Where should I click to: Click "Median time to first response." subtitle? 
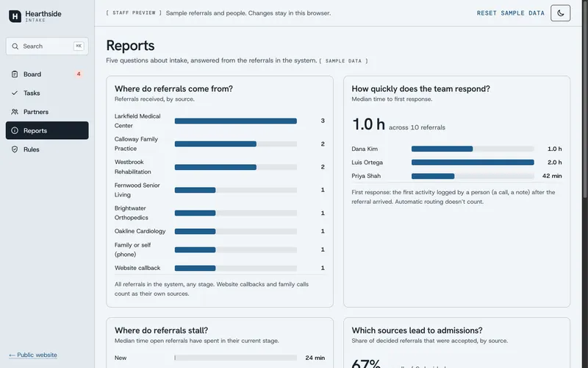392,99
